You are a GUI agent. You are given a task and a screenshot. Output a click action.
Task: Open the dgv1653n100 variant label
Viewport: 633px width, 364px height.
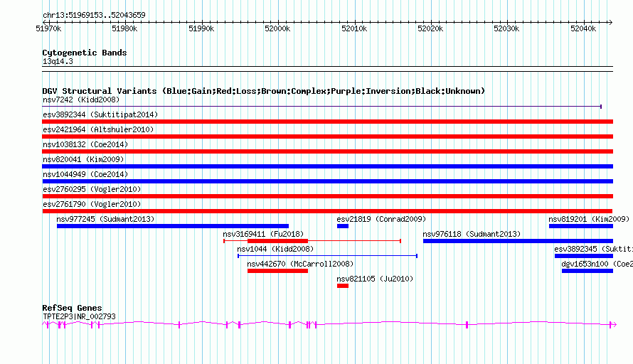(597, 264)
